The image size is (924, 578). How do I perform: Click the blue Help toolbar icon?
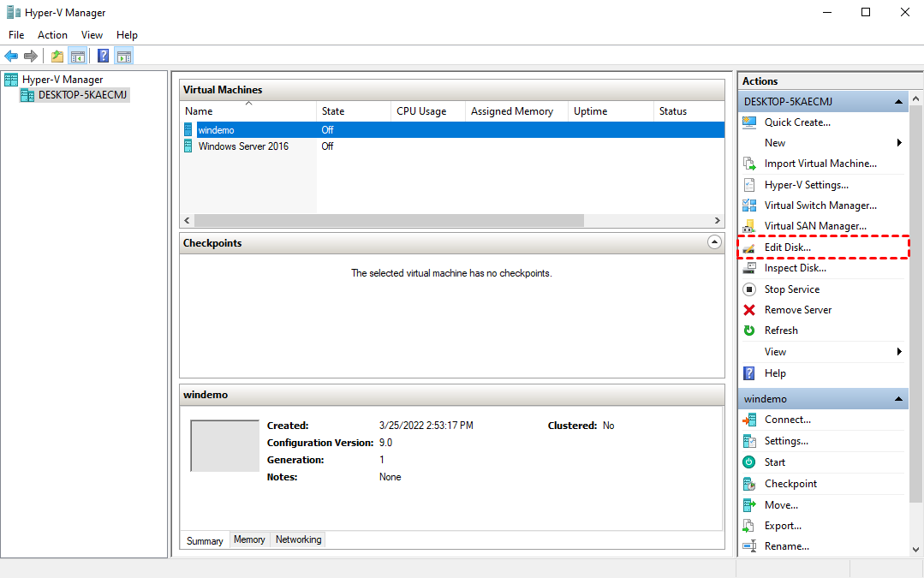103,56
